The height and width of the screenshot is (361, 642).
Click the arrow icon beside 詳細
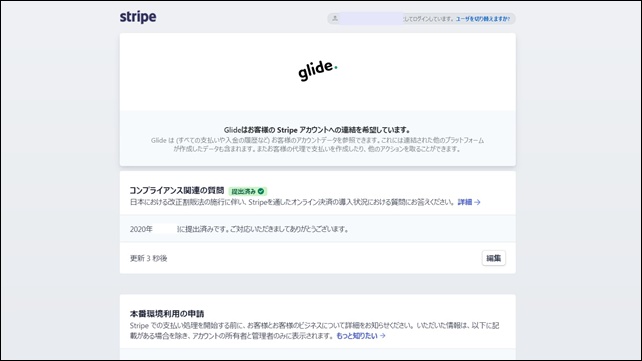477,202
